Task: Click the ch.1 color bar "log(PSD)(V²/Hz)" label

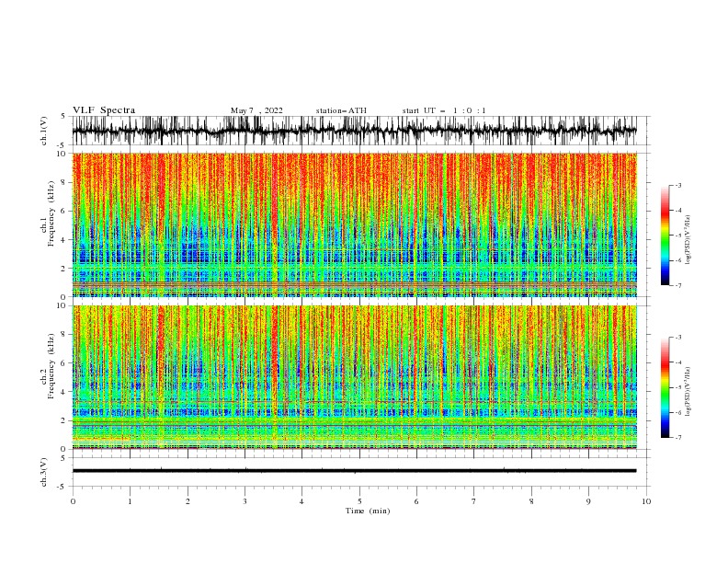Action: point(688,240)
